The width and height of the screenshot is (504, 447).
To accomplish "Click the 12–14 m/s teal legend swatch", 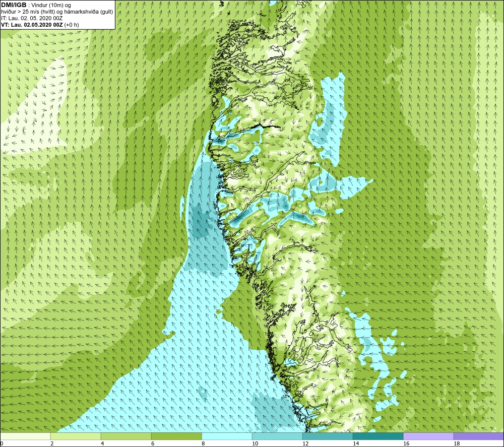I will pos(328,436).
